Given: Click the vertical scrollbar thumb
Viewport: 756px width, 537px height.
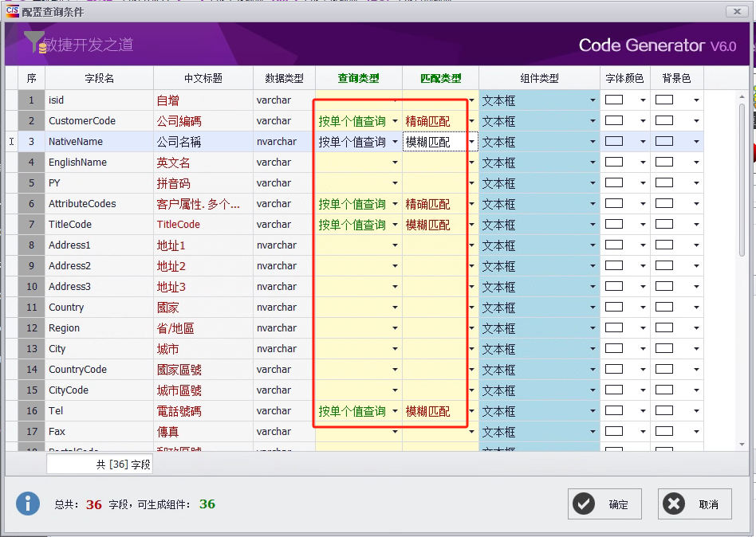Looking at the screenshot, I should [742, 179].
